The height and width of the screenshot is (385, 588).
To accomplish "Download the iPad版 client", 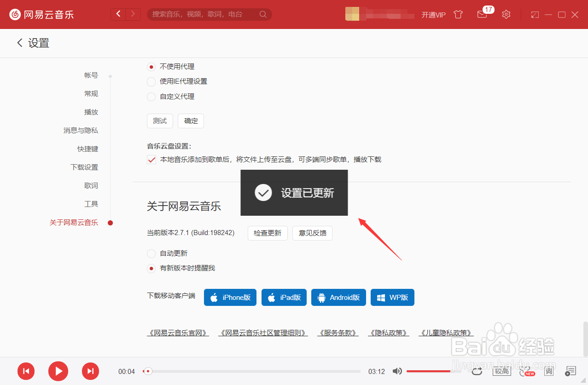I will (284, 298).
